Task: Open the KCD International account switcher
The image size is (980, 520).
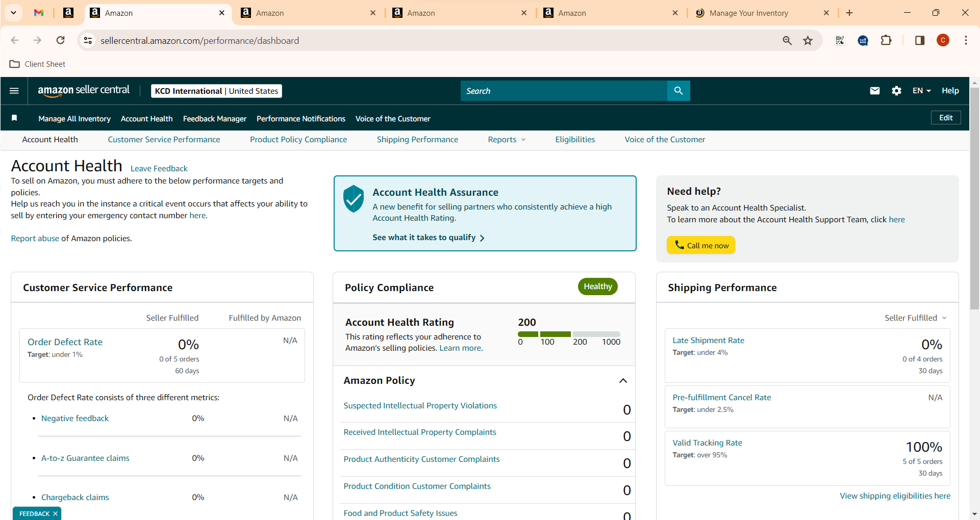Action: [216, 91]
